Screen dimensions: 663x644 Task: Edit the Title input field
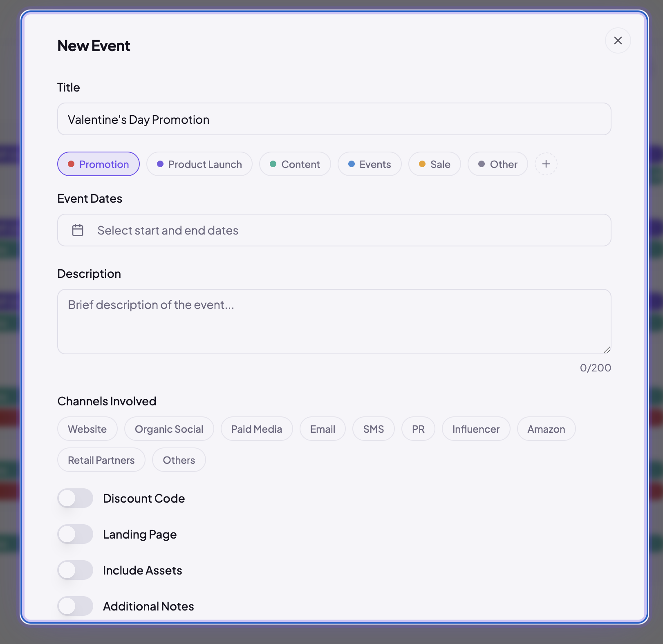(x=334, y=119)
